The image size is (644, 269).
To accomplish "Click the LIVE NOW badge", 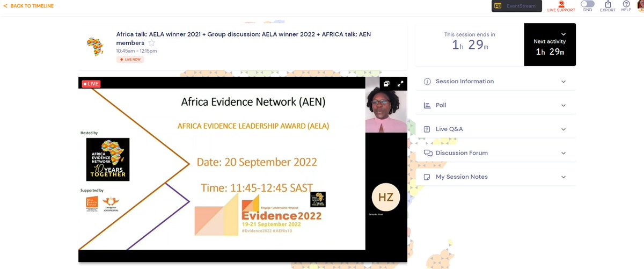I will tap(130, 60).
